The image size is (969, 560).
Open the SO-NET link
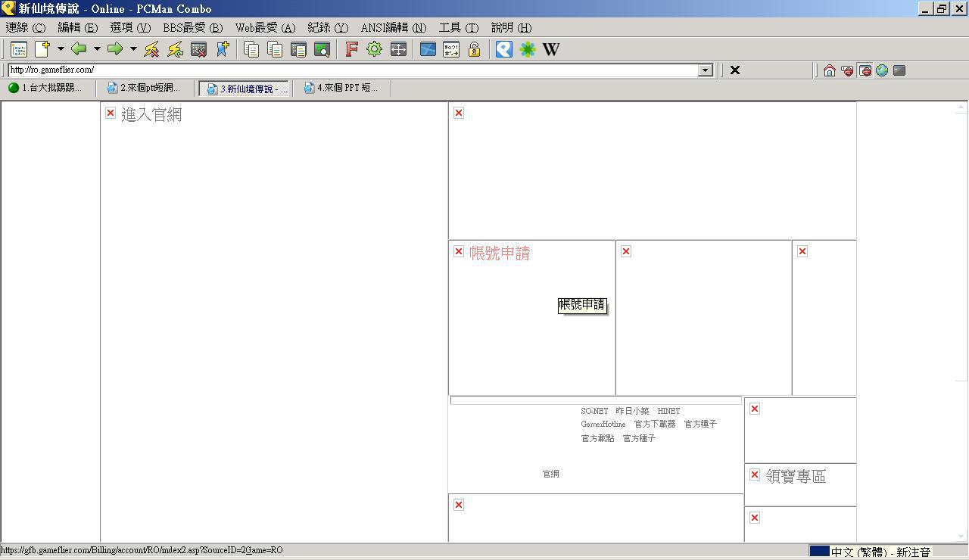pos(594,411)
